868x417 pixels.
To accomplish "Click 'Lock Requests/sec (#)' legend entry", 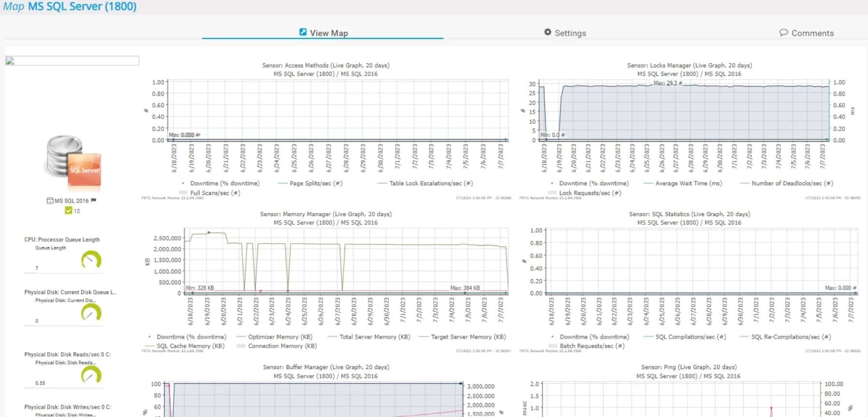I will click(x=585, y=193).
